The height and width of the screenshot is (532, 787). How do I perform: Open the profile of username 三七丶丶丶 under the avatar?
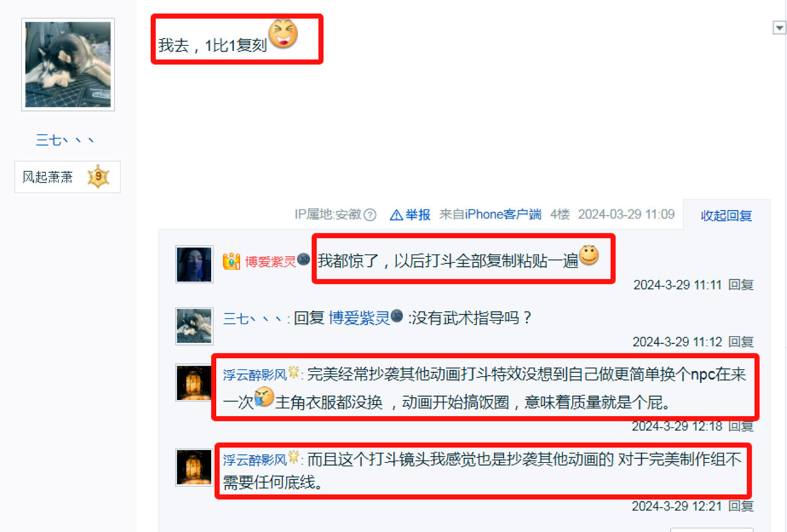[x=65, y=140]
